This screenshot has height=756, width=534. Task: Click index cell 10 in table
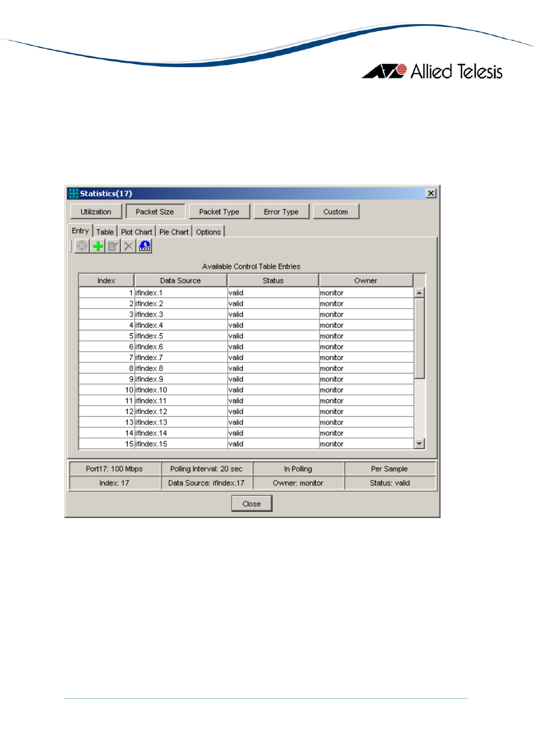106,390
